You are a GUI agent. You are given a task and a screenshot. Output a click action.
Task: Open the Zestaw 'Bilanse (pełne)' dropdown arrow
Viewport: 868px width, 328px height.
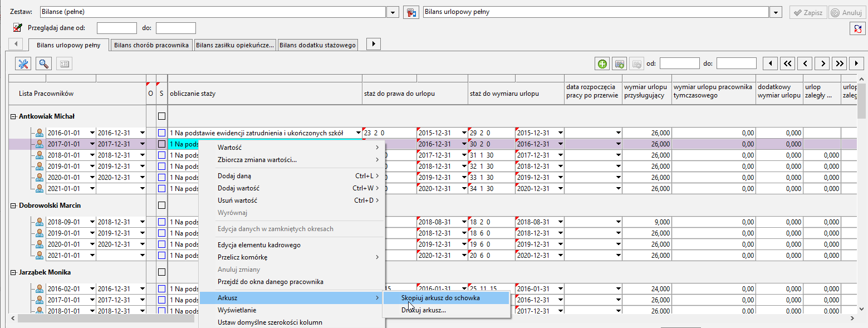click(393, 12)
